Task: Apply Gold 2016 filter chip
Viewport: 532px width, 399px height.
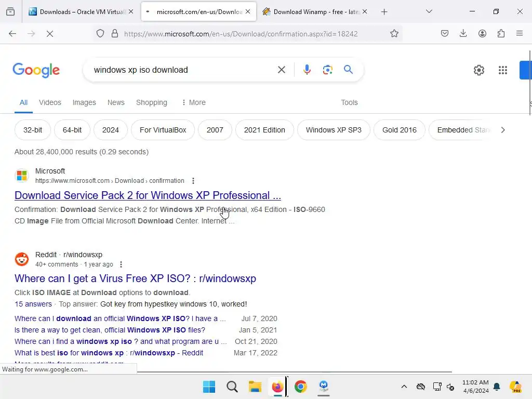Action: click(400, 130)
